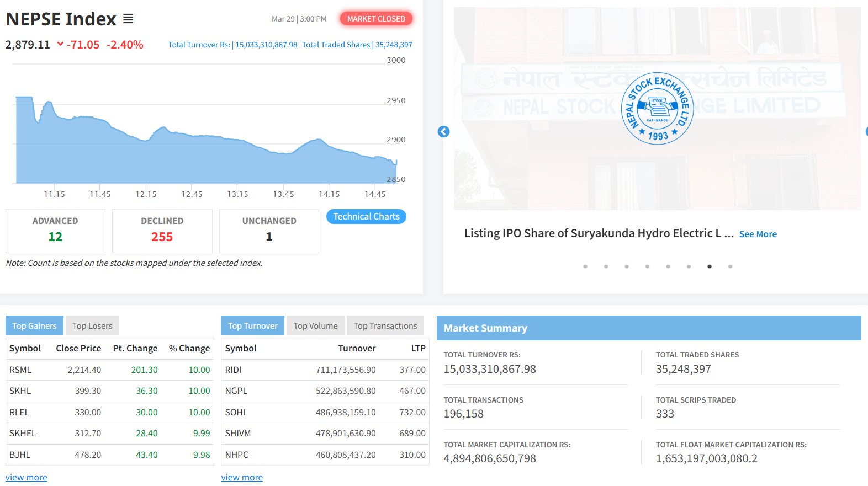Select the Top Gainers tab
The height and width of the screenshot is (486, 868).
pos(34,326)
